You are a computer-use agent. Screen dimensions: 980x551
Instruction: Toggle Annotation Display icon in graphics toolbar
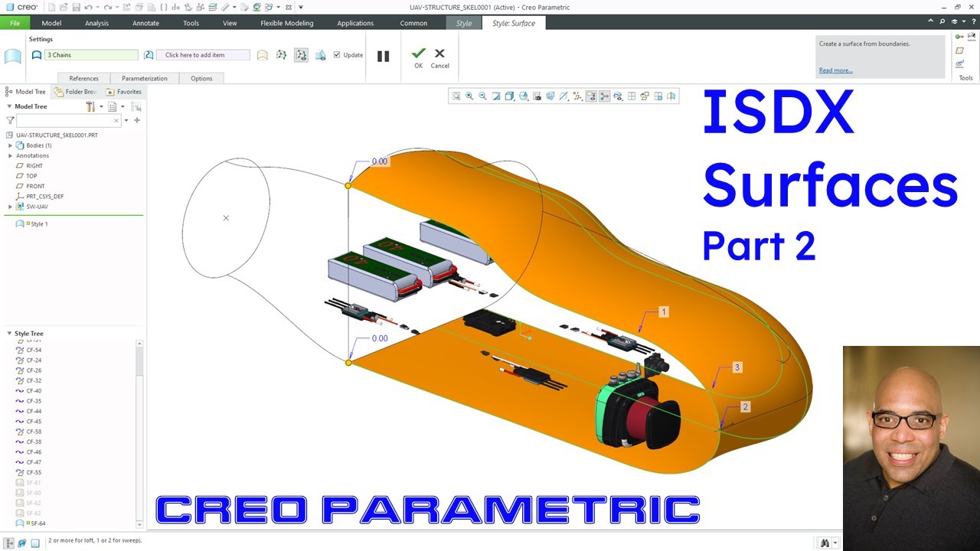pos(591,96)
